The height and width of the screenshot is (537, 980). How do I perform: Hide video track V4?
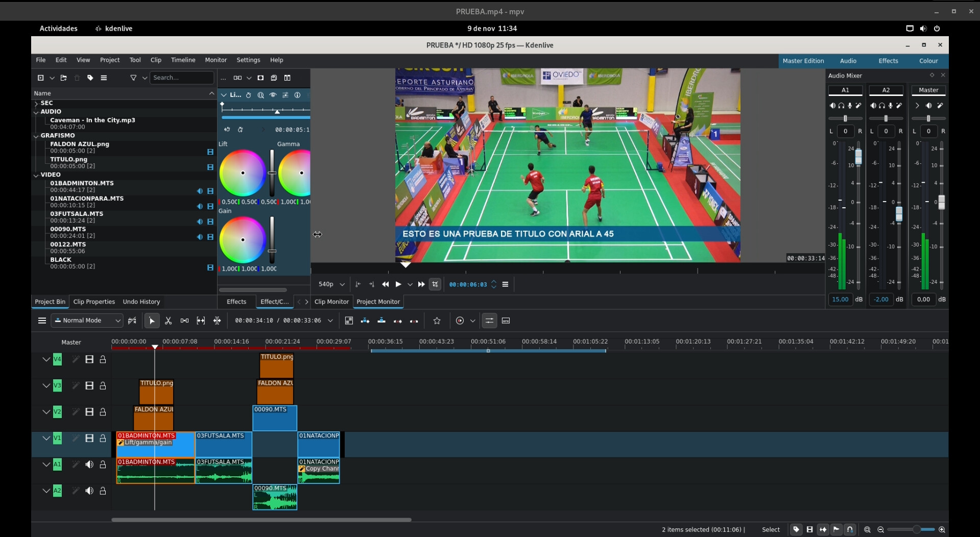(89, 359)
